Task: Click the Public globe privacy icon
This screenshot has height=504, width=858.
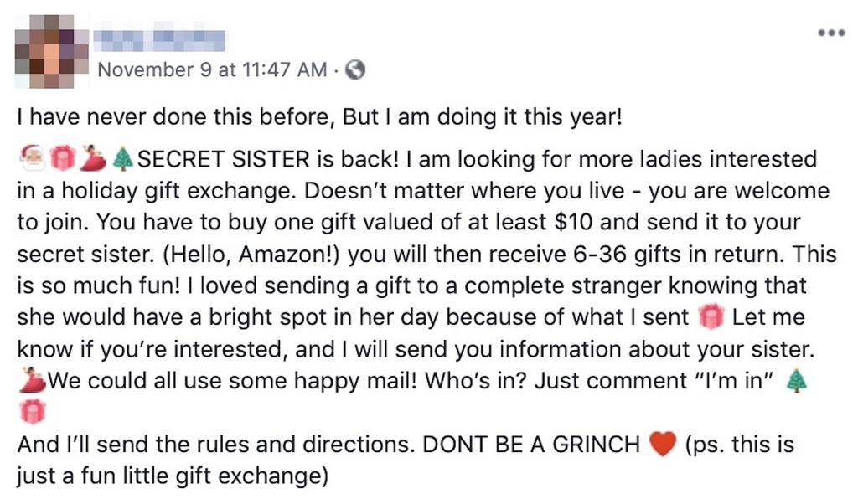Action: 355,69
